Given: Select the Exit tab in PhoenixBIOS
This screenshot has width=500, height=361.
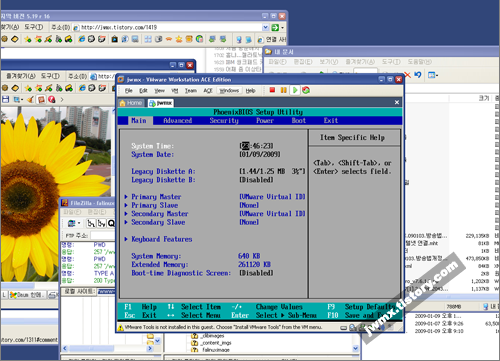Looking at the screenshot, I should (x=331, y=121).
